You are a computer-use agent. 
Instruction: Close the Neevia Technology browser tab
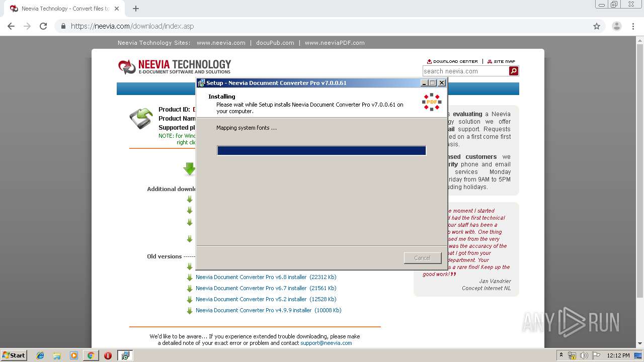point(117,9)
